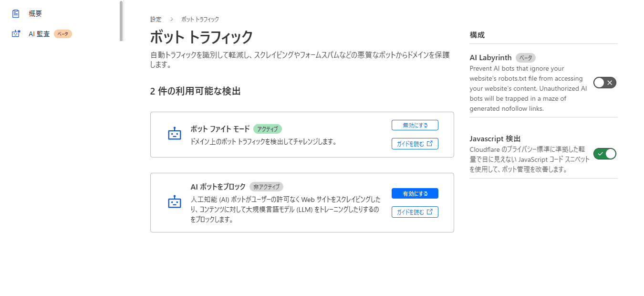The height and width of the screenshot is (296, 644).
Task: Click the AI 監査 robot icon
Action: pos(16,34)
